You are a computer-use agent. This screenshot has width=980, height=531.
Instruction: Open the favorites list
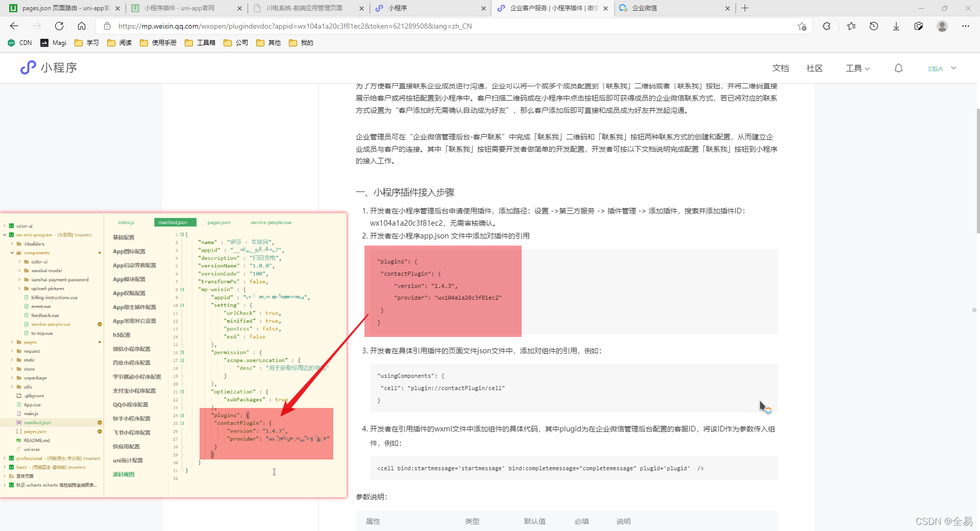point(851,26)
